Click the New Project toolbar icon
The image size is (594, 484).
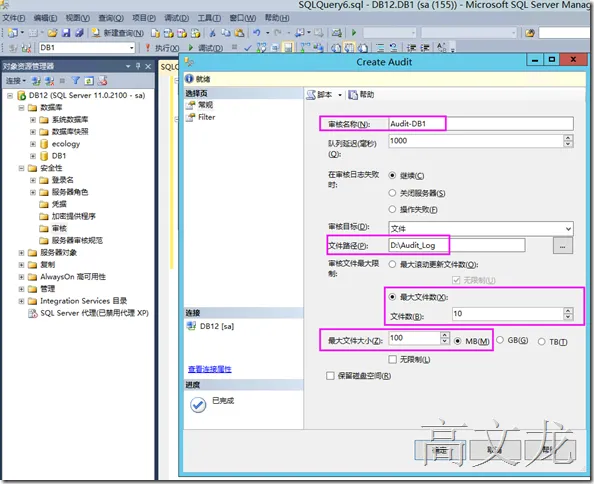point(13,33)
